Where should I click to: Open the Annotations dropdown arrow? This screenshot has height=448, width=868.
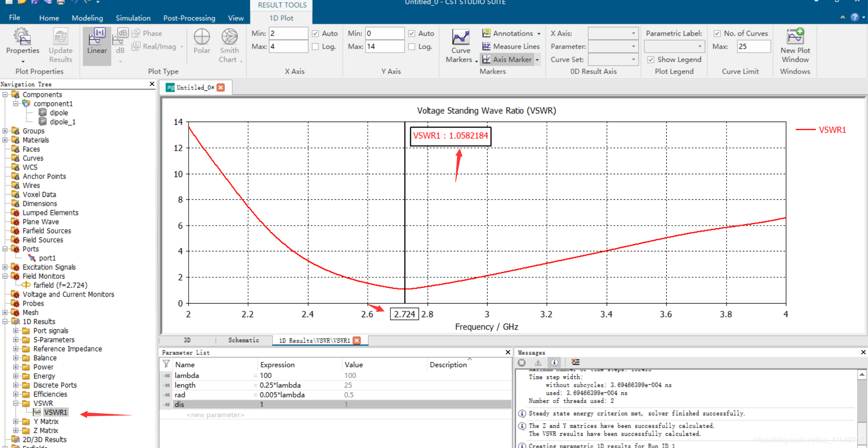(x=539, y=34)
